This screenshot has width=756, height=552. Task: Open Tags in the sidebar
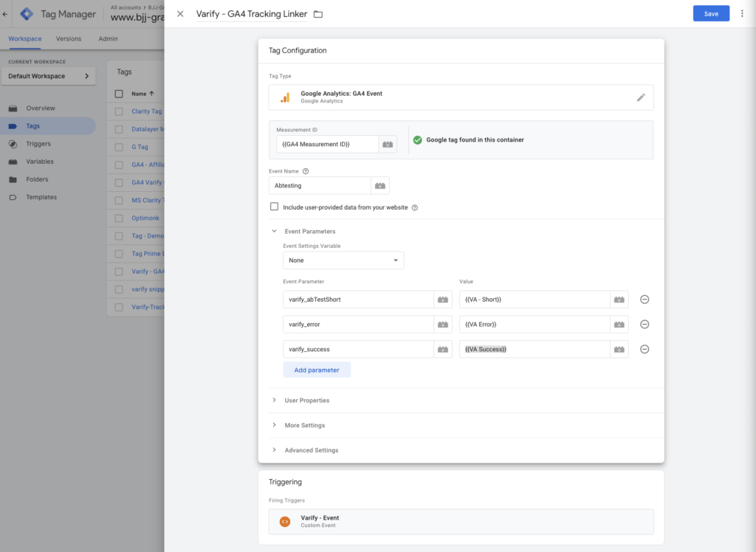pos(48,126)
